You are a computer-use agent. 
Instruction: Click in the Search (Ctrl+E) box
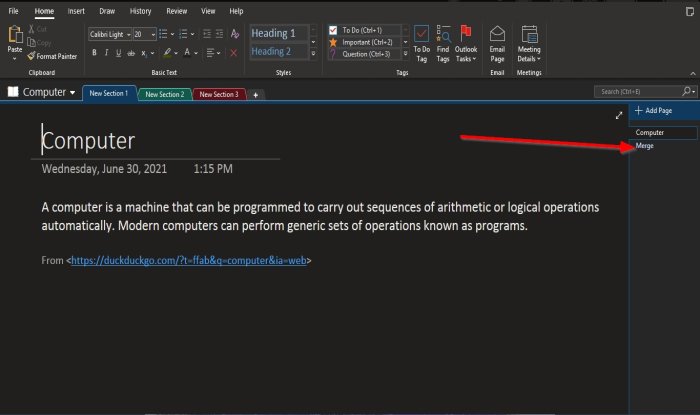(x=638, y=92)
